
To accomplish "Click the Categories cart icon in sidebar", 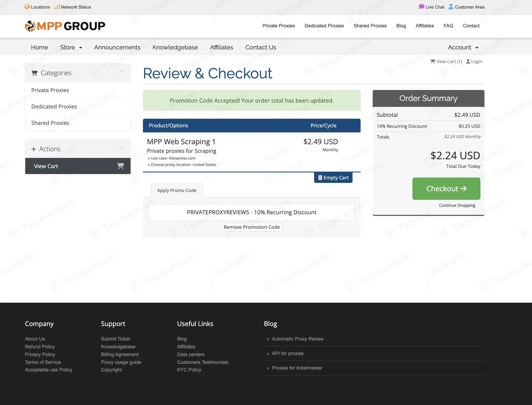I will tap(34, 73).
